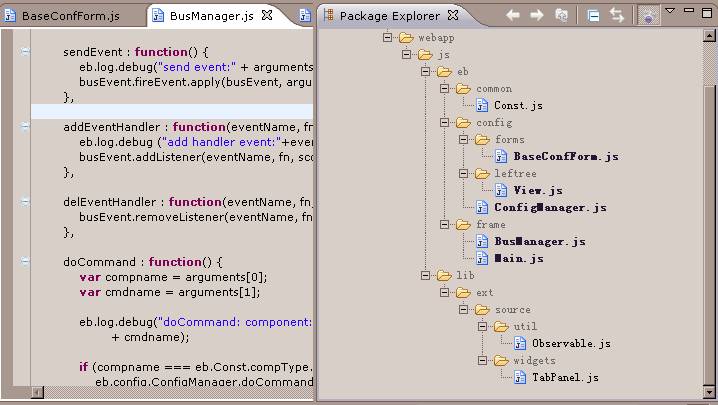This screenshot has width=718, height=405.
Task: Toggle the highlighted purple filter toolbar button
Action: click(x=648, y=16)
